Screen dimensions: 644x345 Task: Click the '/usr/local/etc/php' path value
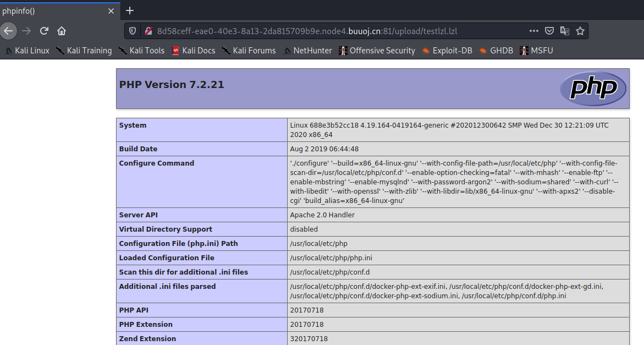point(319,244)
